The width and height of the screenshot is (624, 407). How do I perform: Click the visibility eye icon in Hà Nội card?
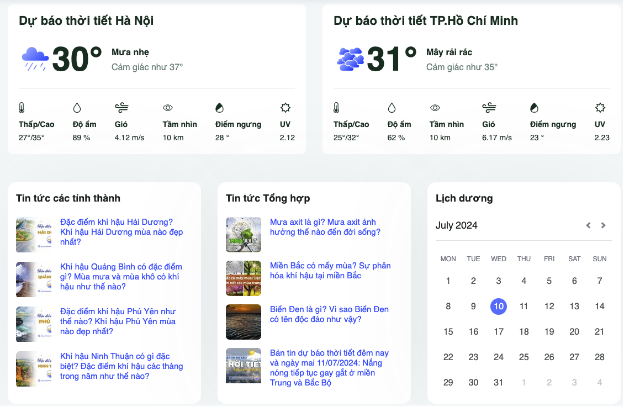pos(168,107)
